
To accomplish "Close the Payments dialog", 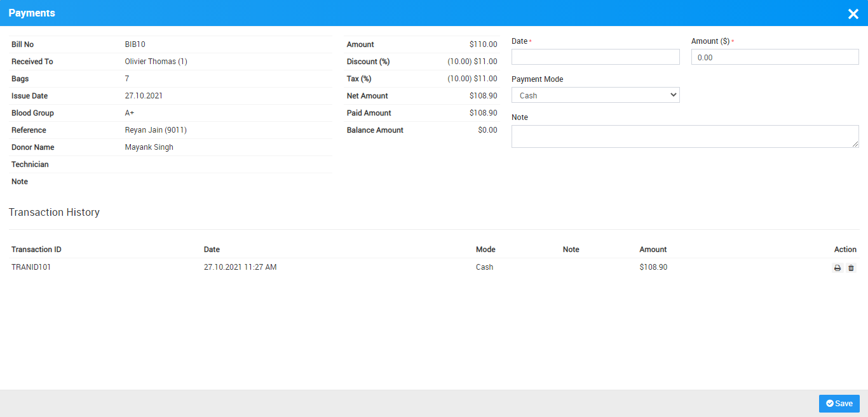I will pyautogui.click(x=853, y=14).
